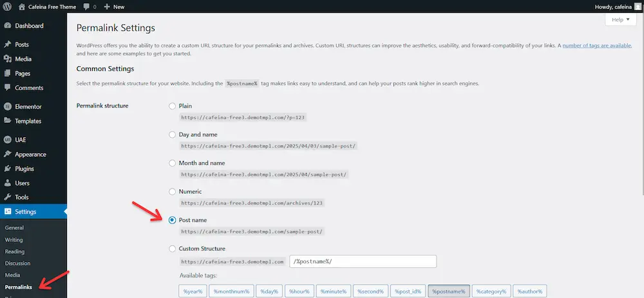
Task: Click the Comments speech bubble sidebar icon
Action: (x=7, y=88)
